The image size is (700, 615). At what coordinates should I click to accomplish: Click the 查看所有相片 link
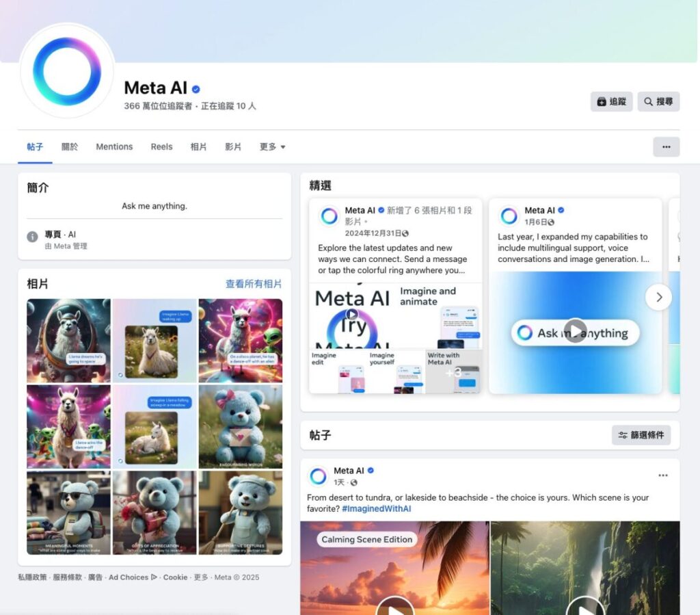click(x=253, y=284)
